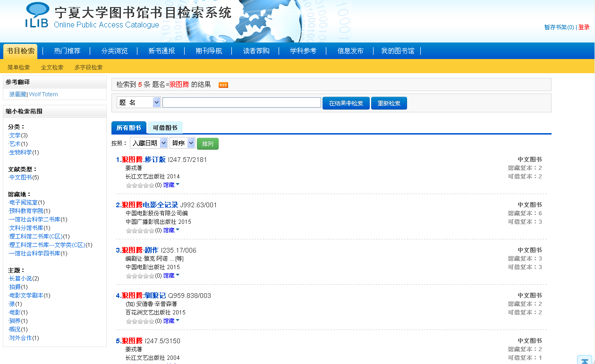Switch to the 所有图书 tab
595x364 pixels.
pos(129,128)
